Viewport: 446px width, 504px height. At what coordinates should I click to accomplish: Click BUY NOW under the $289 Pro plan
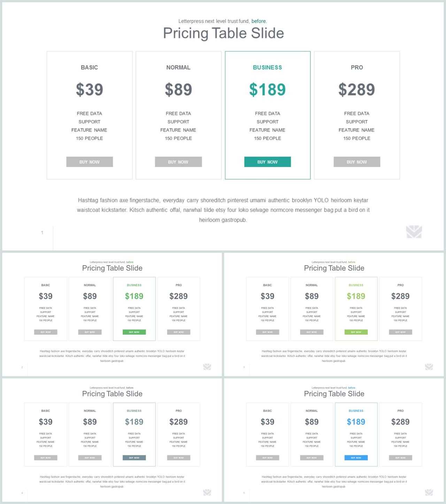point(357,162)
